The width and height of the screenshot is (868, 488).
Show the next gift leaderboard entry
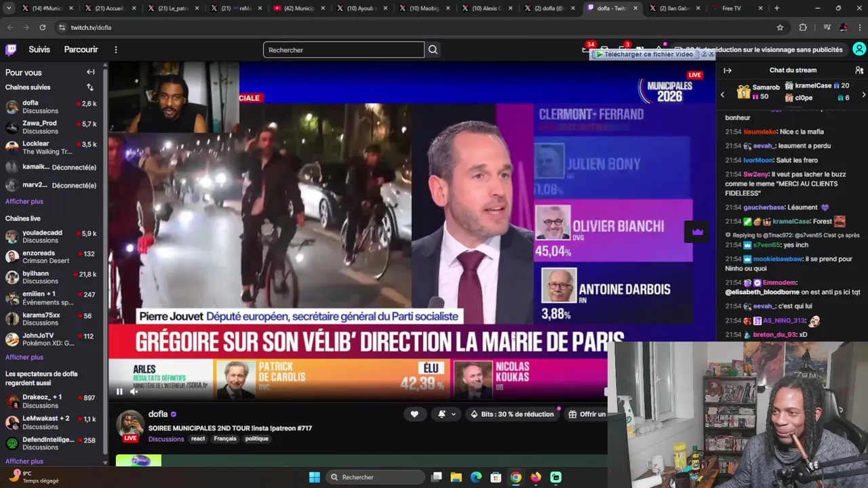point(863,95)
